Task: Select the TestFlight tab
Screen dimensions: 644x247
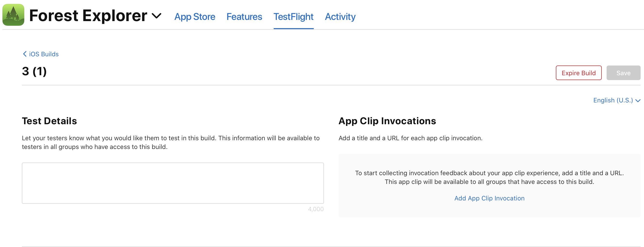Action: click(294, 16)
